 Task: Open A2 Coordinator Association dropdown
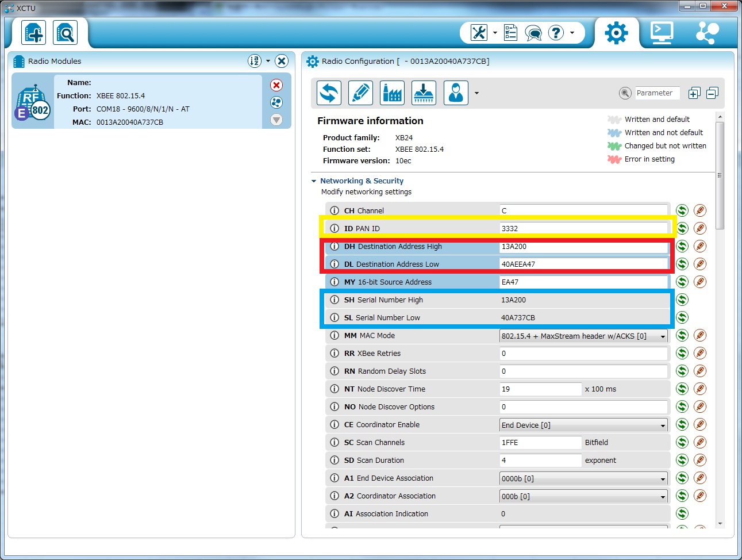(x=583, y=496)
